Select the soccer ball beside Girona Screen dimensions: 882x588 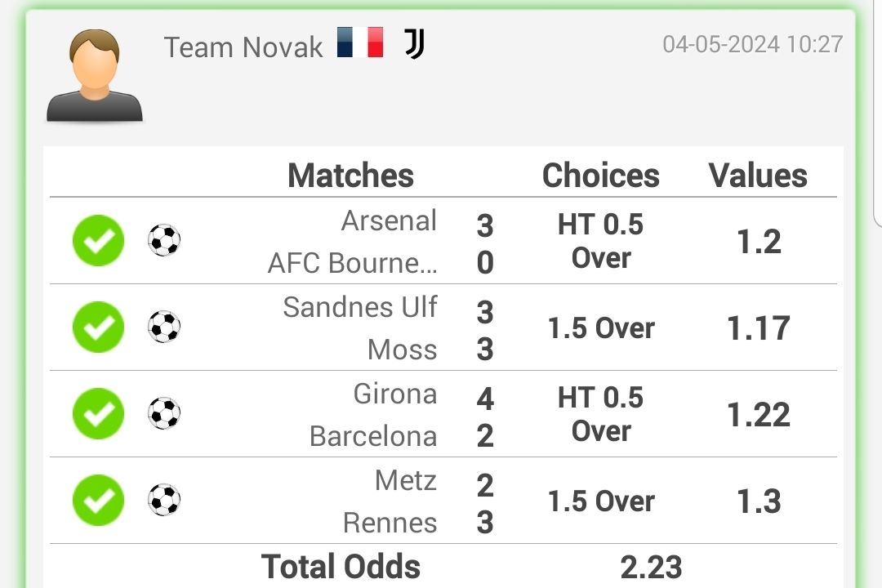click(x=164, y=413)
